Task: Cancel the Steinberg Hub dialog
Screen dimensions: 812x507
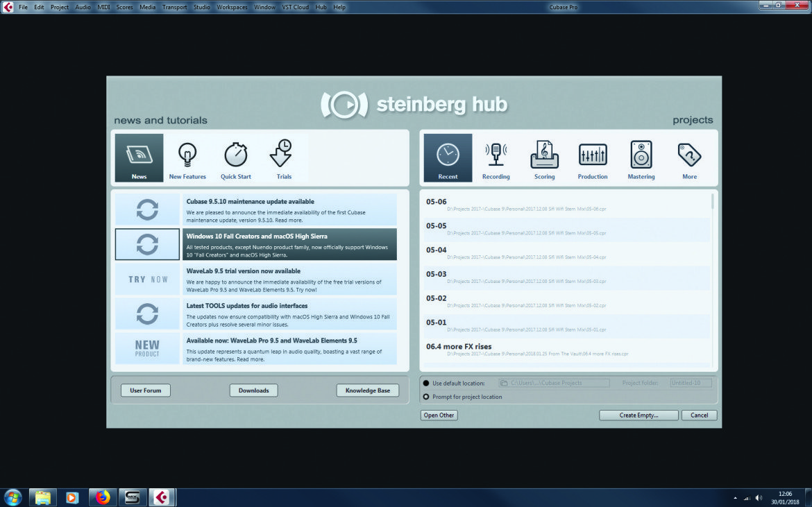Action: (x=699, y=415)
